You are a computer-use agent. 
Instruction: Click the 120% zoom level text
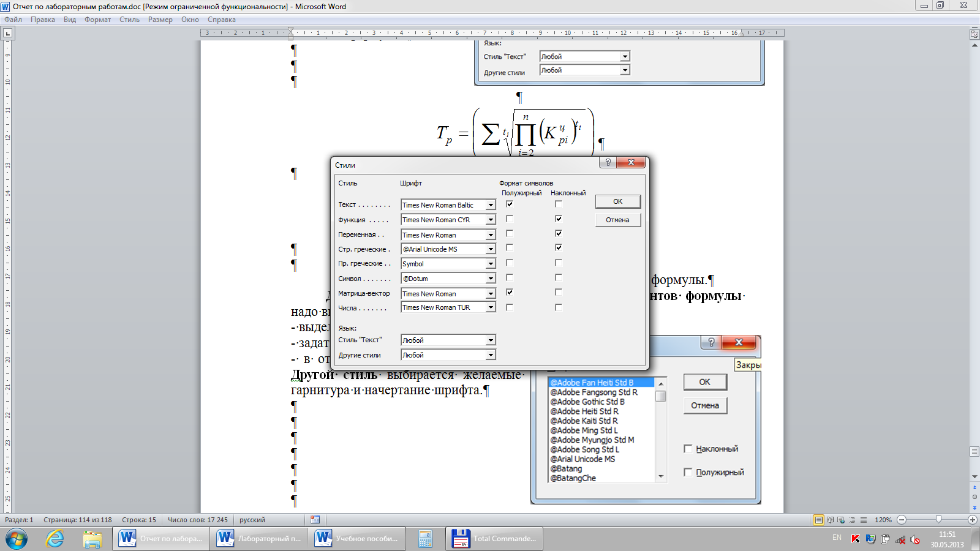[883, 520]
